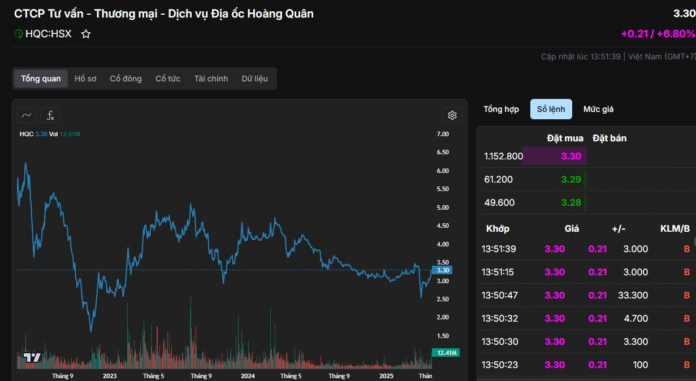Viewport: 696px width, 381px height.
Task: Open chart settings gear icon
Action: pos(452,115)
